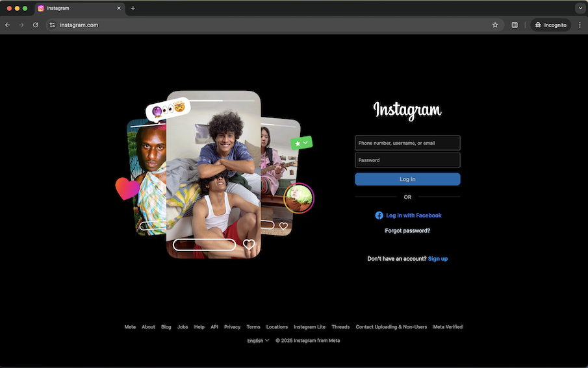The width and height of the screenshot is (588, 368).
Task: Click the browser back arrow
Action: click(x=8, y=25)
